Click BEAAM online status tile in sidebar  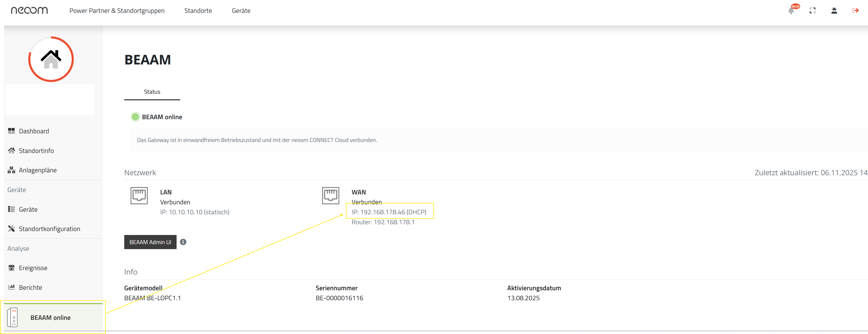50,317
